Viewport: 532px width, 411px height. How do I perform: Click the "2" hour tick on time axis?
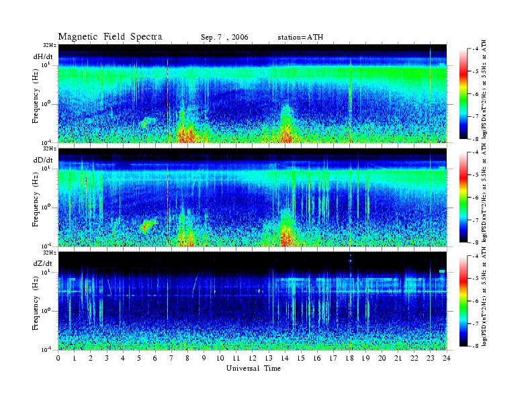(91, 359)
